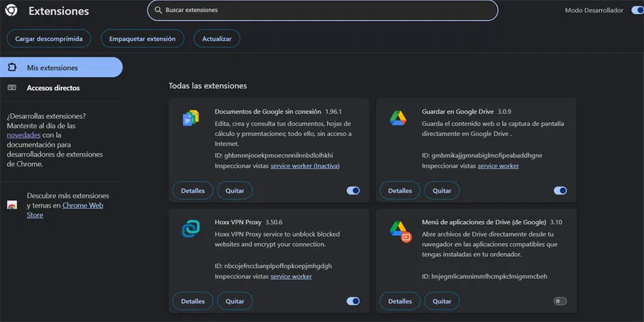
Task: Click the Hoxx VPN Proxy title text
Action: pos(238,223)
